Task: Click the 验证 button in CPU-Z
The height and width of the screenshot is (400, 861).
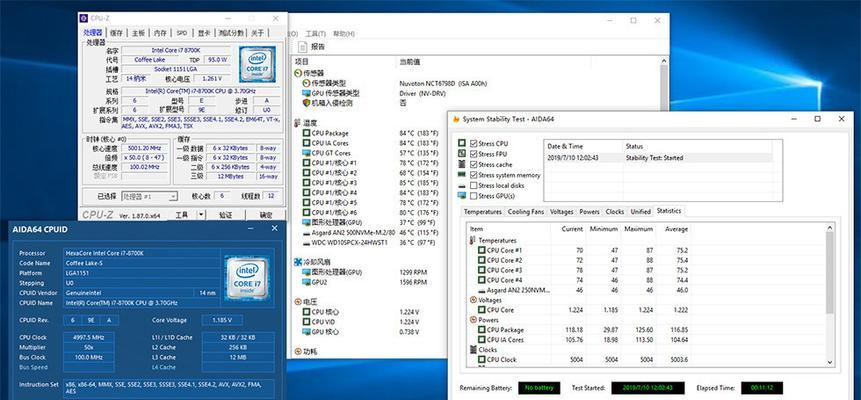Action: pyautogui.click(x=225, y=215)
